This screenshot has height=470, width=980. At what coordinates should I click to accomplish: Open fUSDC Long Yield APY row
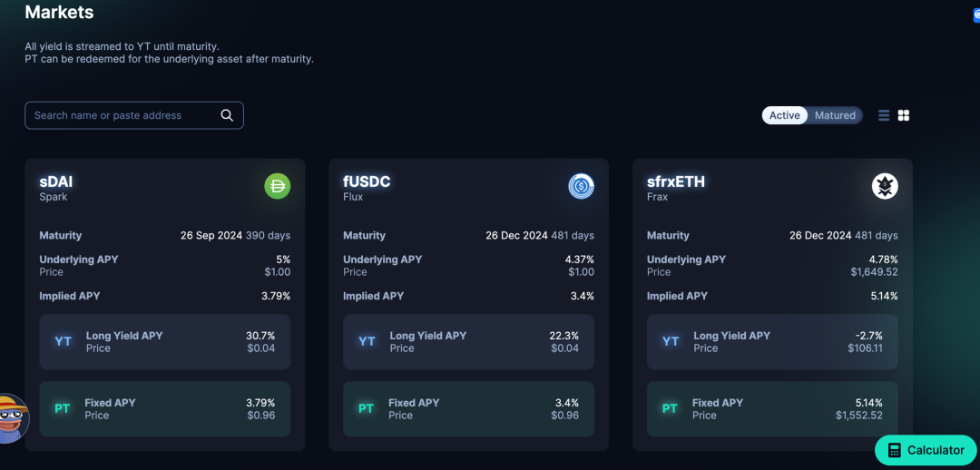(x=468, y=342)
